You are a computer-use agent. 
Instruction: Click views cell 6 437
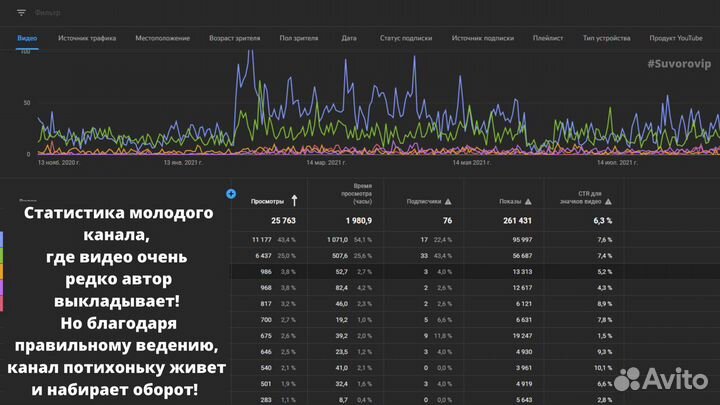coord(264,256)
